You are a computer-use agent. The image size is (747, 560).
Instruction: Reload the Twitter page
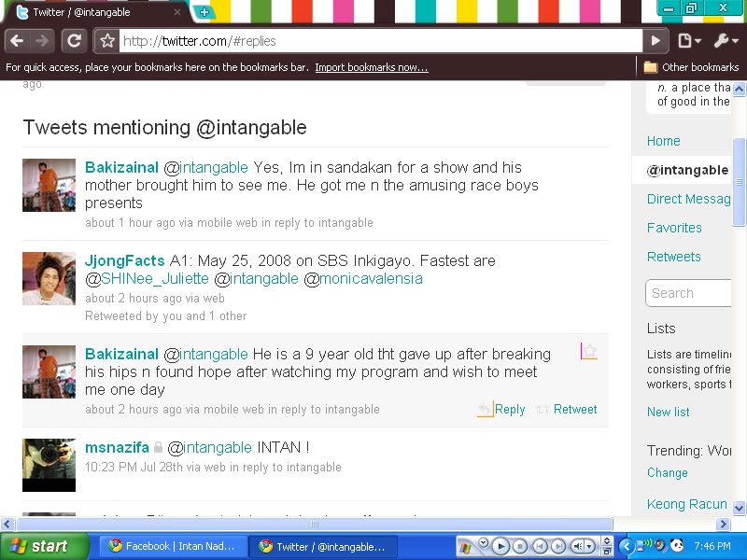(x=75, y=41)
